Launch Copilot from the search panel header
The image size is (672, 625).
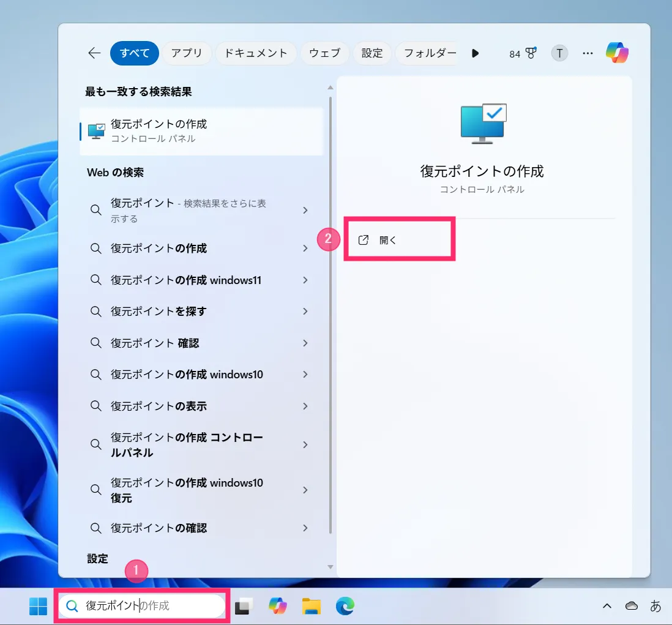617,53
